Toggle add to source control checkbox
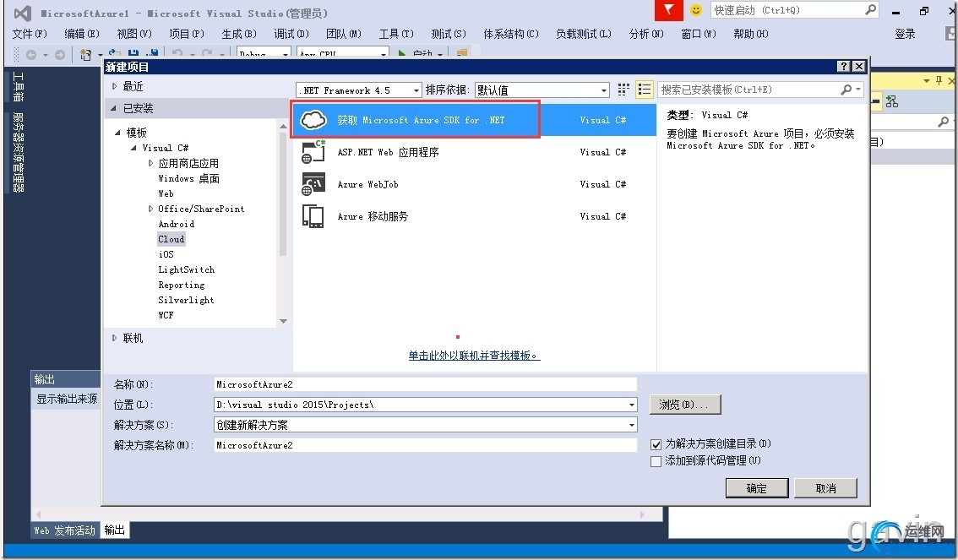The height and width of the screenshot is (560, 958). (656, 461)
